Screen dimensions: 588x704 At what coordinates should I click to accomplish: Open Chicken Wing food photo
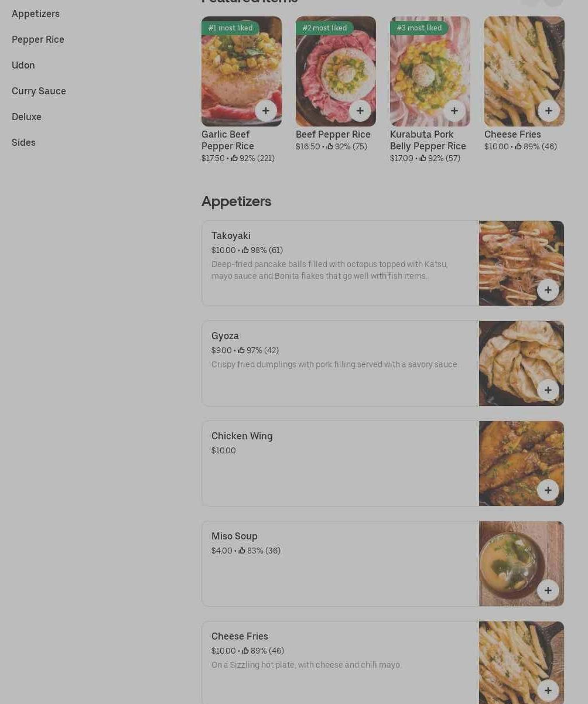(x=521, y=463)
